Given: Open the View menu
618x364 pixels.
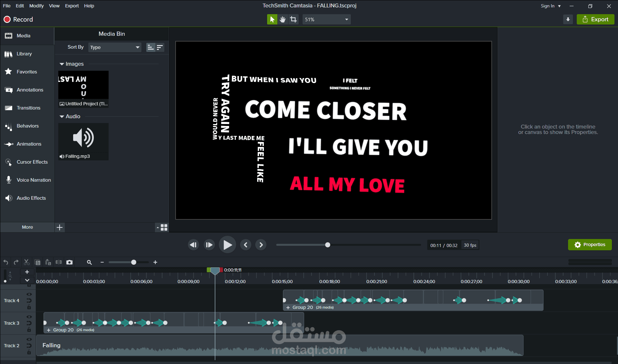Looking at the screenshot, I should (54, 6).
